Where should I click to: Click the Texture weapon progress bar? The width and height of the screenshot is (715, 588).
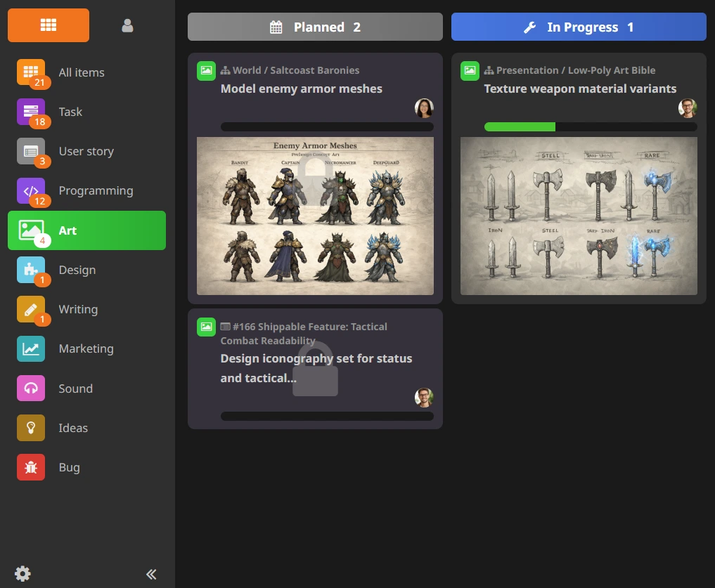[x=590, y=127]
